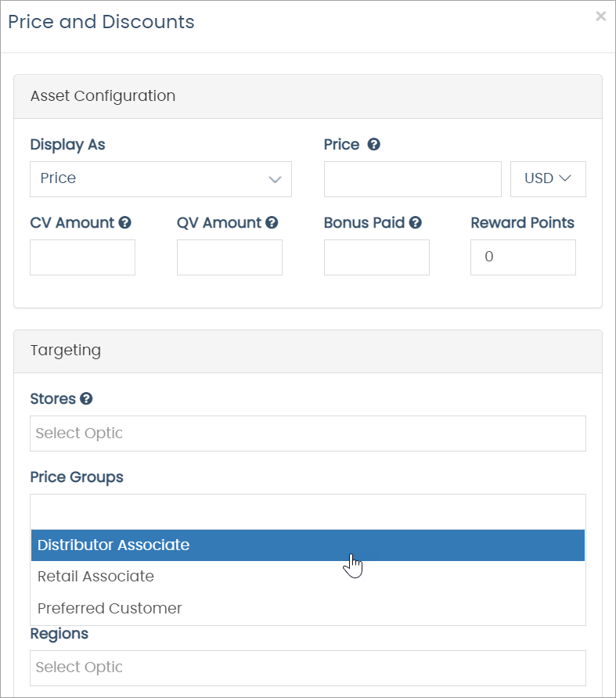The width and height of the screenshot is (616, 698).
Task: Close the Price and Discounts dialog
Action: pyautogui.click(x=600, y=16)
